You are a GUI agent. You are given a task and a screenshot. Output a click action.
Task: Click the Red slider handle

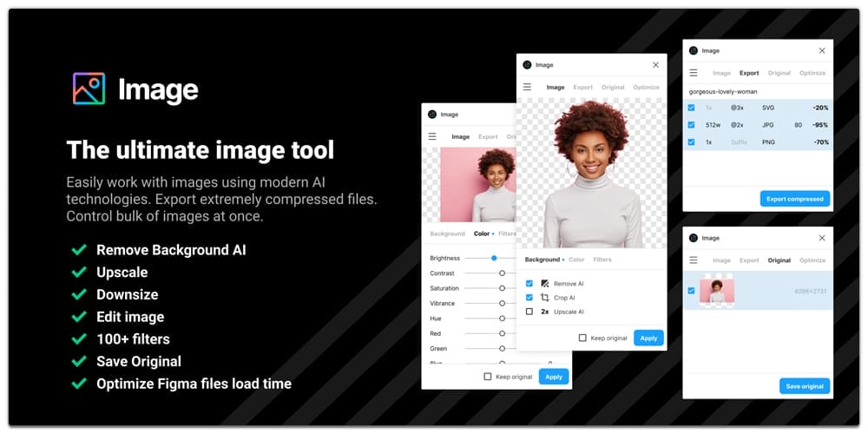pyautogui.click(x=502, y=333)
